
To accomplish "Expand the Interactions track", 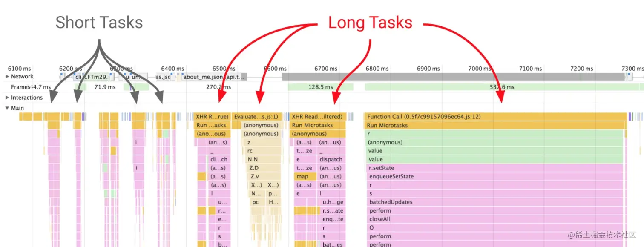I will [x=7, y=98].
